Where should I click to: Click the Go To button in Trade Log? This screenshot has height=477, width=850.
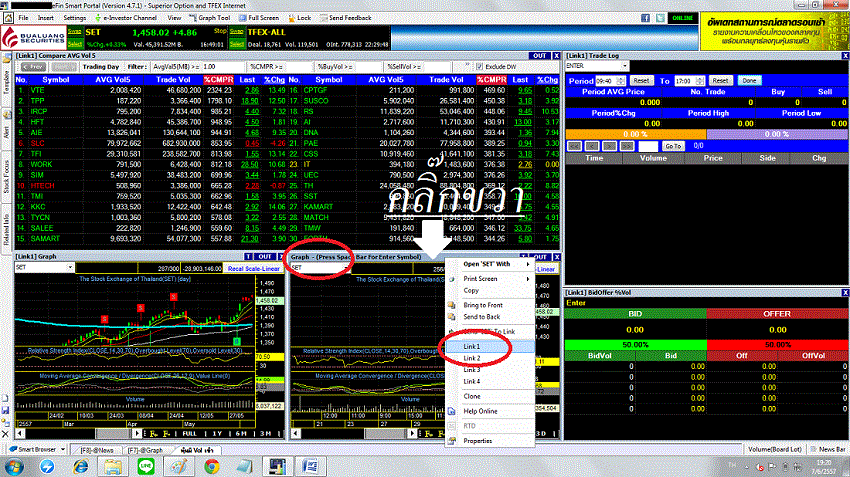point(673,146)
